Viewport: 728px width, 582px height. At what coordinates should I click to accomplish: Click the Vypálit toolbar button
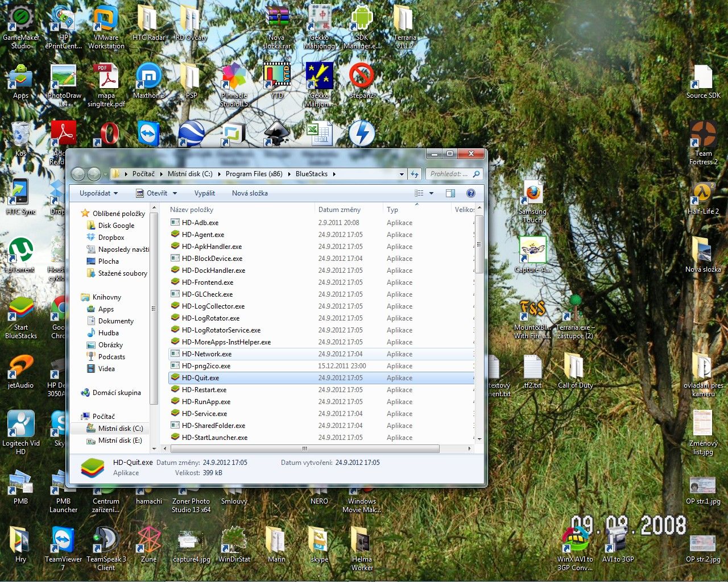pos(204,193)
